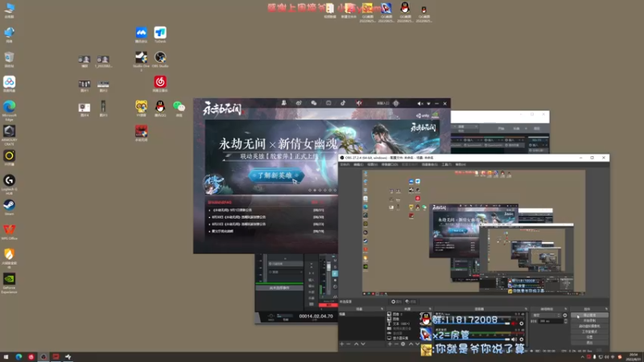This screenshot has height=362, width=644.
Task: Open NetEase Cloud Music desktop icon
Action: (x=160, y=84)
